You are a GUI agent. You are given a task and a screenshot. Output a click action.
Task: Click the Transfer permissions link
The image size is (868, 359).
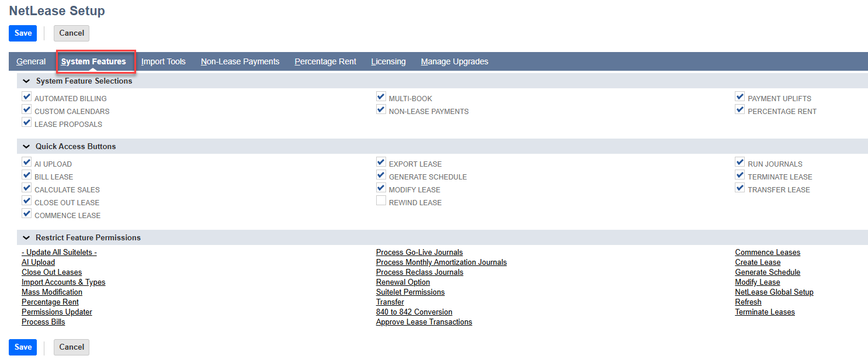pyautogui.click(x=390, y=302)
